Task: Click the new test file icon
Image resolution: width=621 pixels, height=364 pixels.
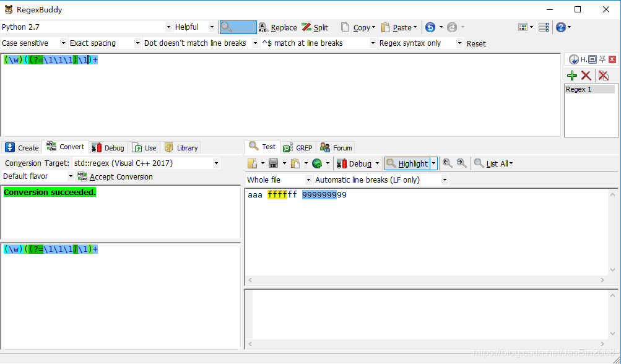Action: click(252, 163)
